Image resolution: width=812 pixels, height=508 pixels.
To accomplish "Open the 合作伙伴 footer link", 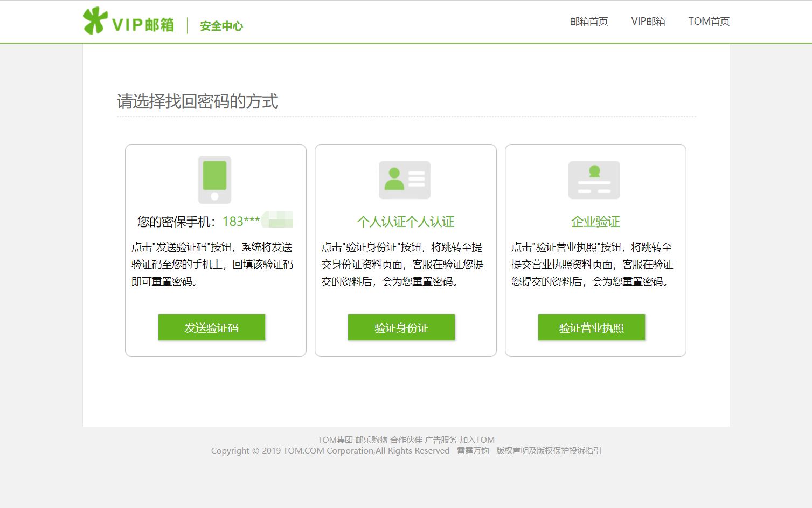I will click(x=406, y=440).
